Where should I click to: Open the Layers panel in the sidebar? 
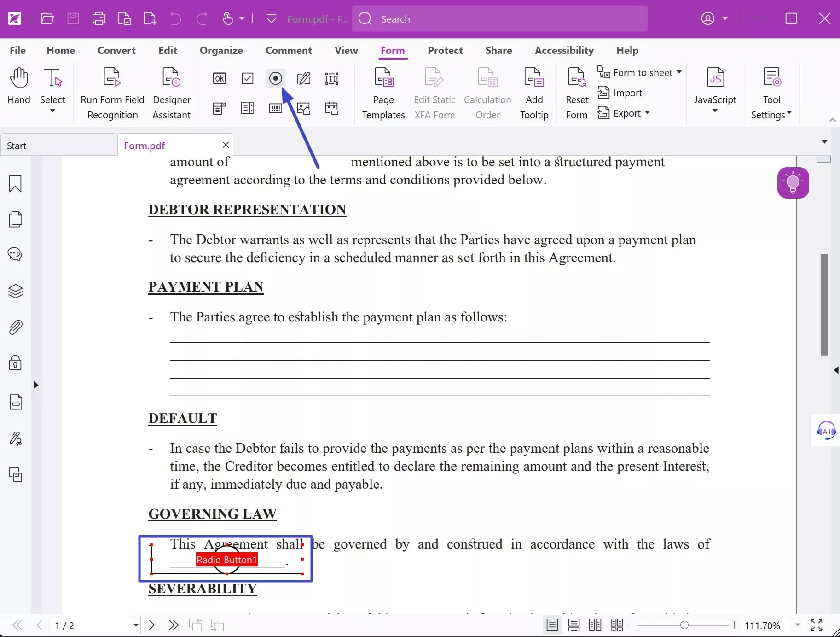point(15,291)
